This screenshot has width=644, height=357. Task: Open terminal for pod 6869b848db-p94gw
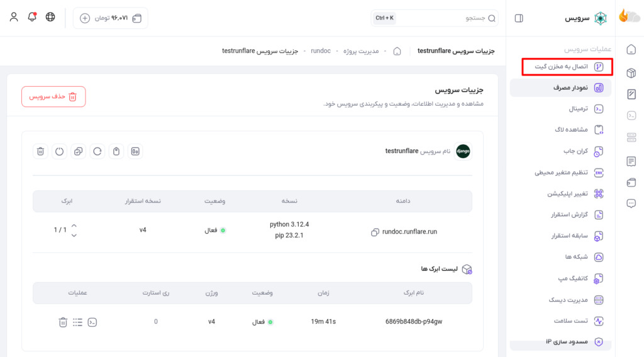coord(92,322)
